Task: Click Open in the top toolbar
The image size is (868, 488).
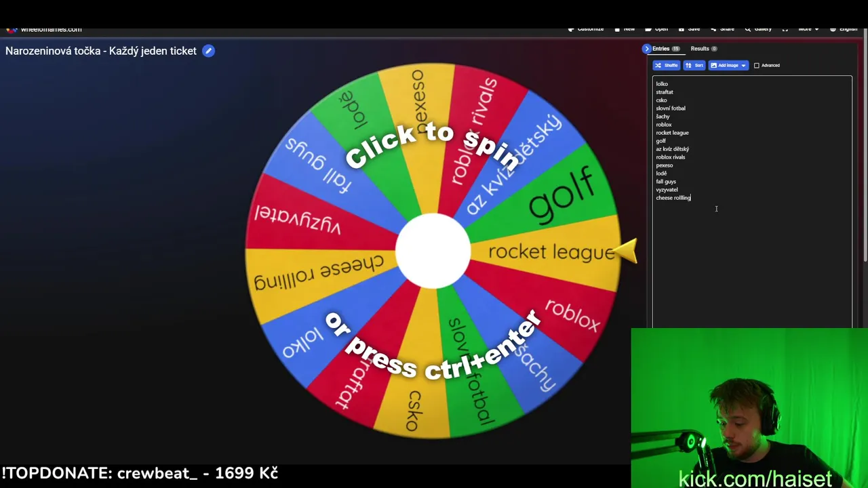Action: [x=656, y=29]
